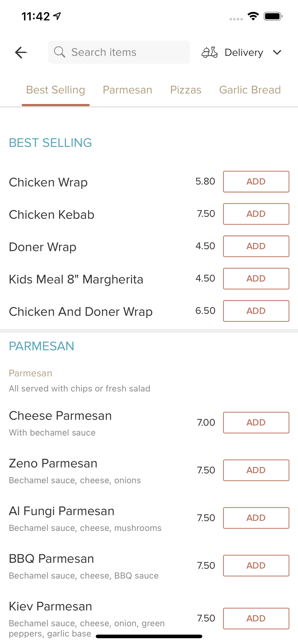Expand the Delivery dropdown chevron

coord(277,52)
